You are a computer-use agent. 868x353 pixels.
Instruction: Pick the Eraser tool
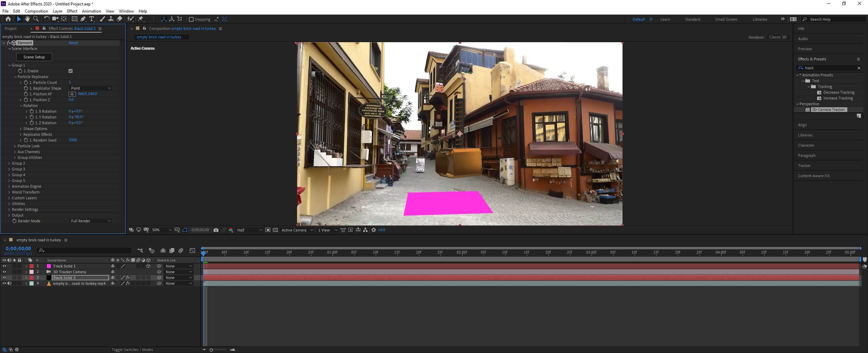click(119, 19)
